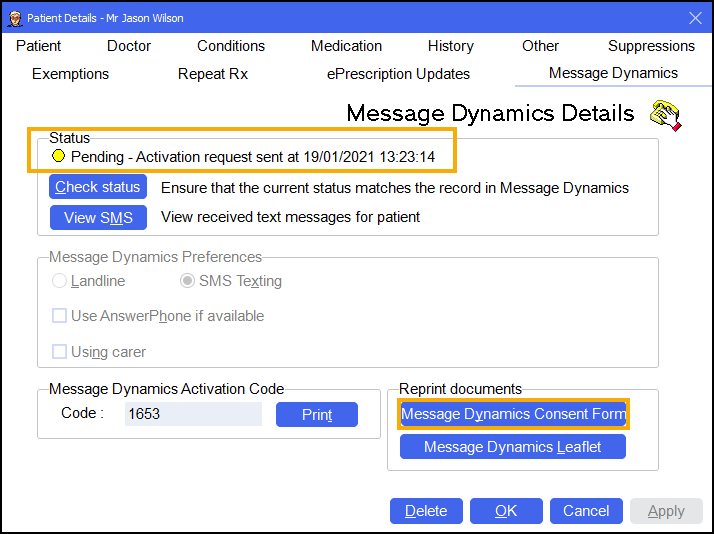Reprint the Message Dynamics Consent Form
714x534 pixels.
513,414
